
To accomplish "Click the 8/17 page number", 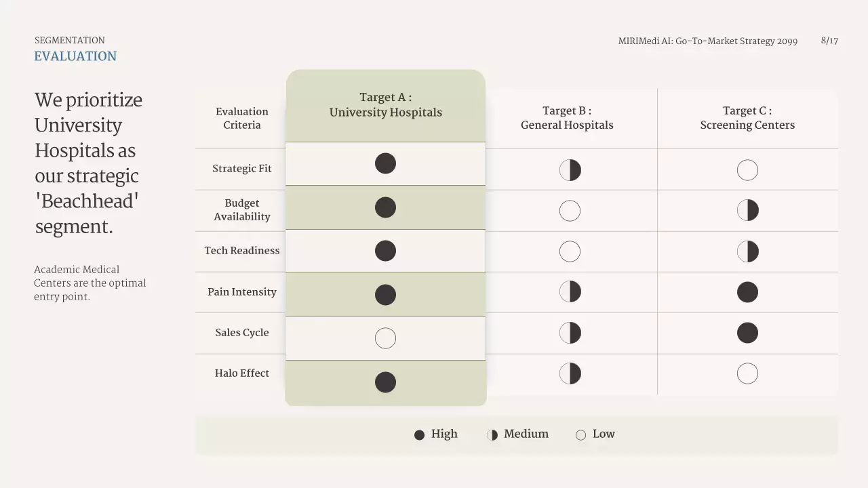I will (x=829, y=41).
